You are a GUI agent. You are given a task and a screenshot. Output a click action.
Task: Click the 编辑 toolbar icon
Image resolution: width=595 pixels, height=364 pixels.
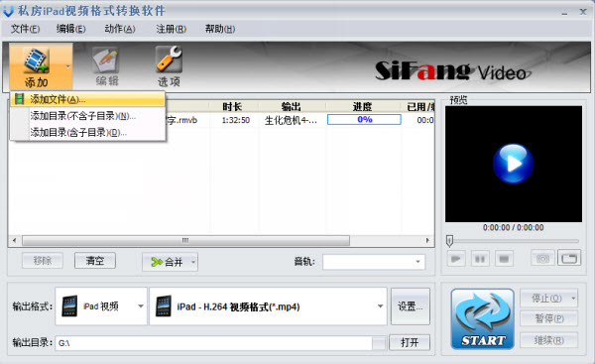tap(107, 66)
